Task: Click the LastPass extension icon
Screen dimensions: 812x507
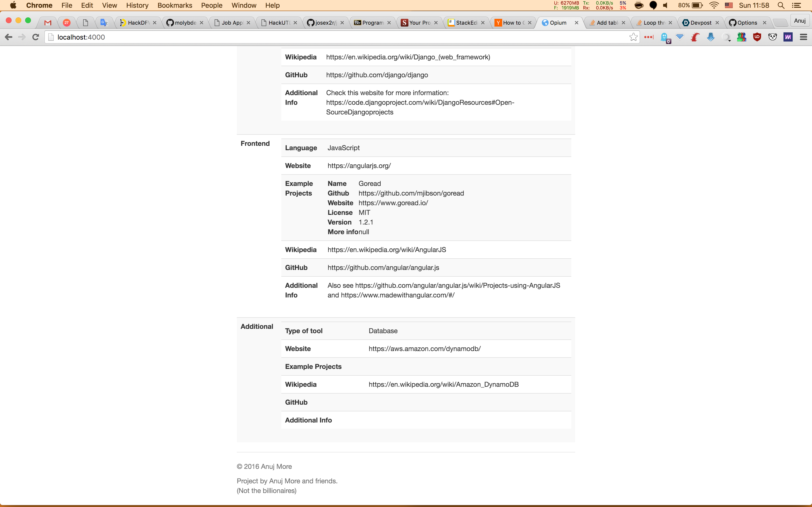Action: 649,37
